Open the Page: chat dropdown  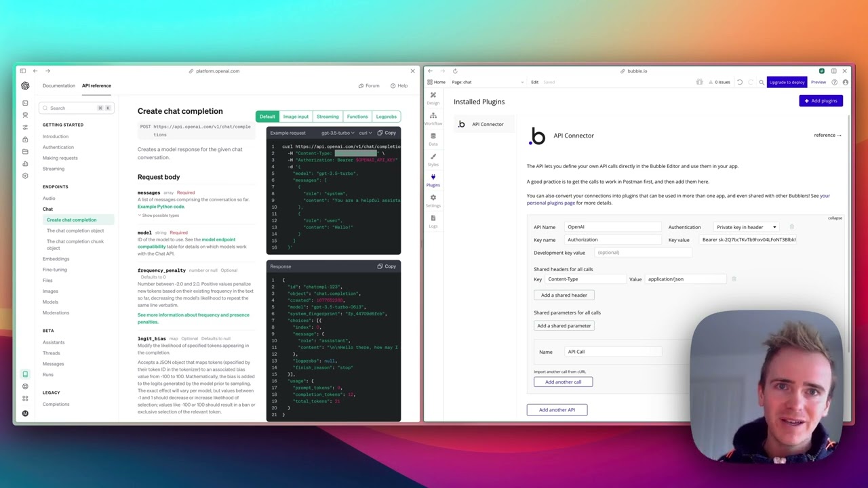(x=488, y=82)
